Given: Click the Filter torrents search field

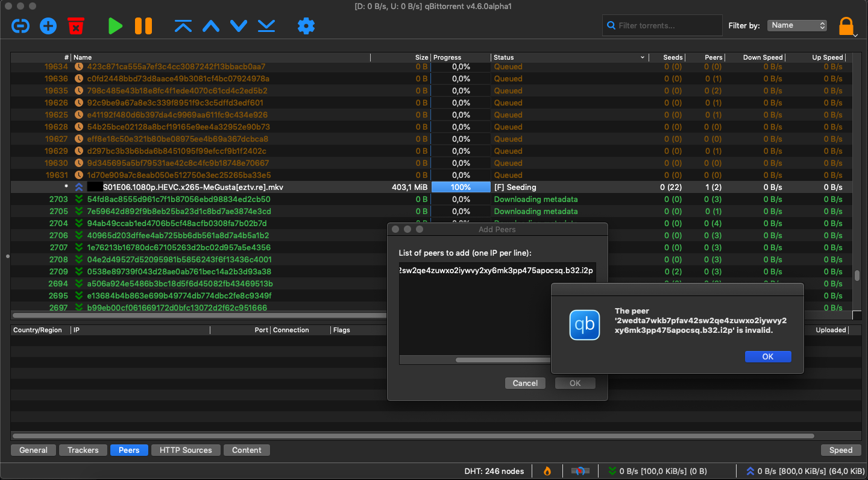Looking at the screenshot, I should [x=662, y=25].
